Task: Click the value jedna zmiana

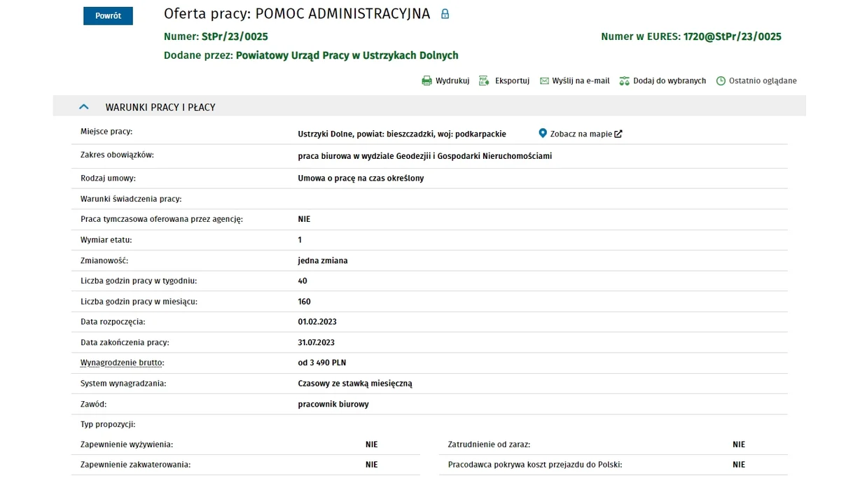Action: point(323,260)
